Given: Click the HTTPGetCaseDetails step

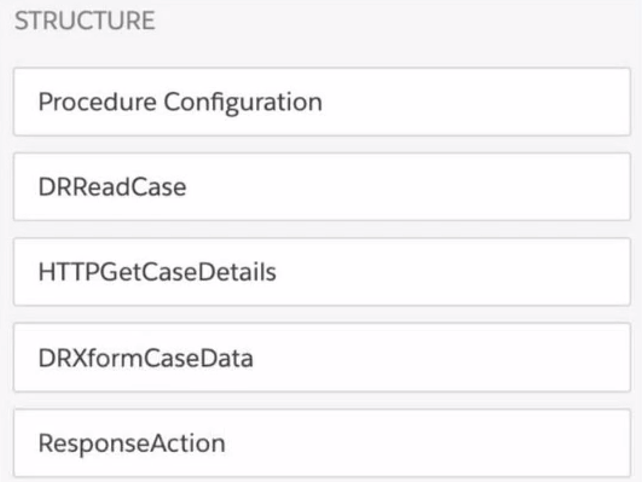Looking at the screenshot, I should click(321, 271).
